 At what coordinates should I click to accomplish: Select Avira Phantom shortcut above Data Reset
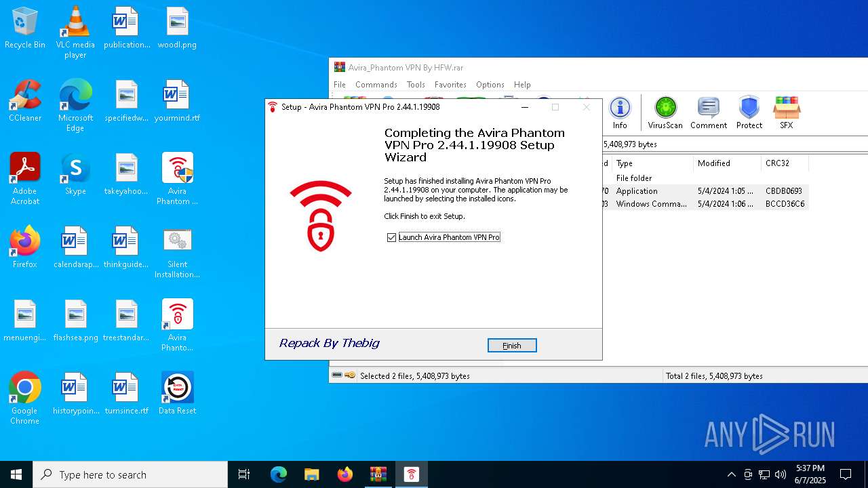[177, 325]
